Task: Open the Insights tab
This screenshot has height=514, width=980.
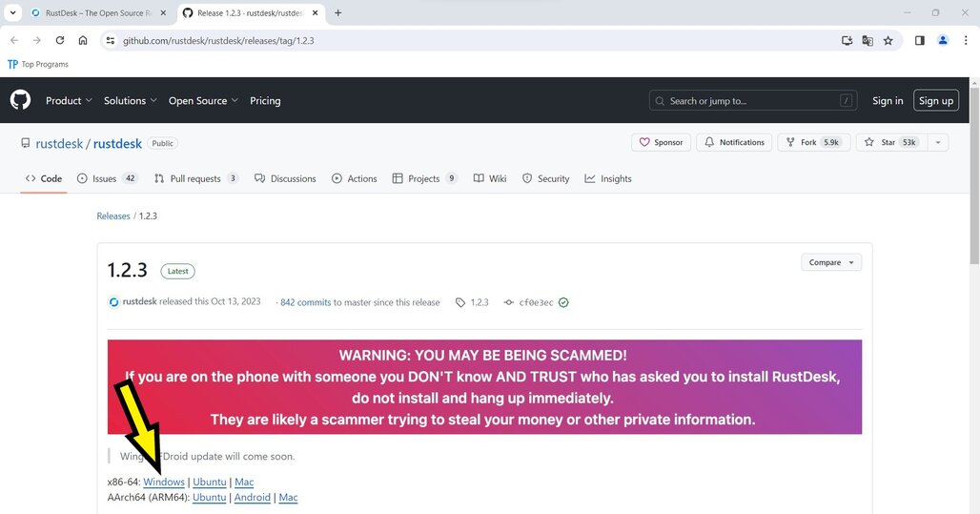Action: (x=608, y=179)
